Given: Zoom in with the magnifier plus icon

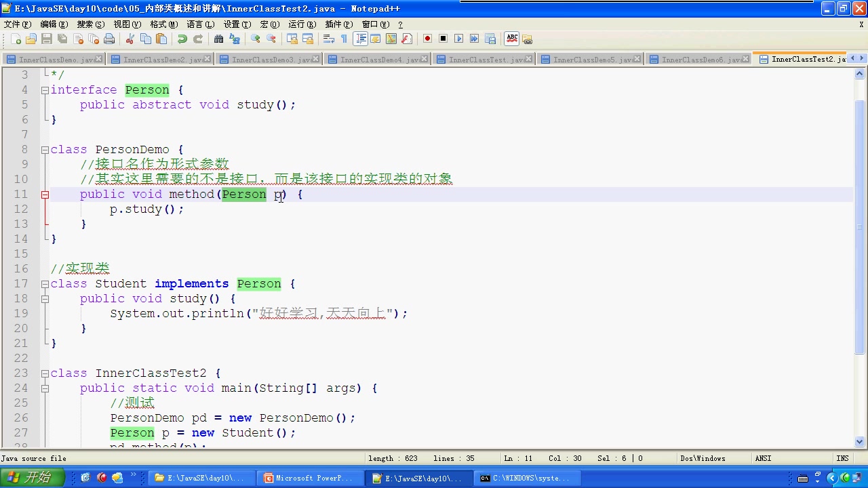Looking at the screenshot, I should [256, 39].
